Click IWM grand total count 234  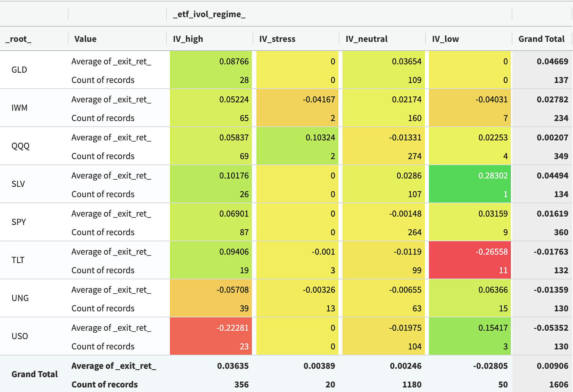click(x=561, y=118)
